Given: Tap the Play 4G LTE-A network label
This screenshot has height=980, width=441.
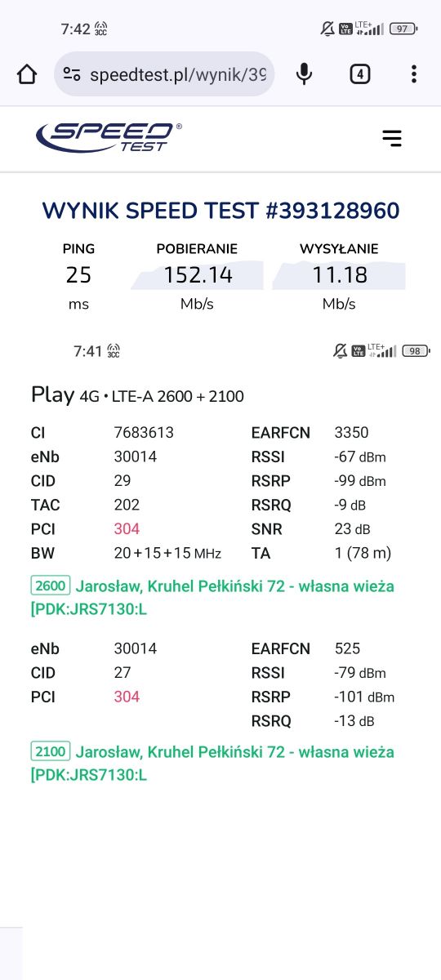Looking at the screenshot, I should (x=137, y=395).
